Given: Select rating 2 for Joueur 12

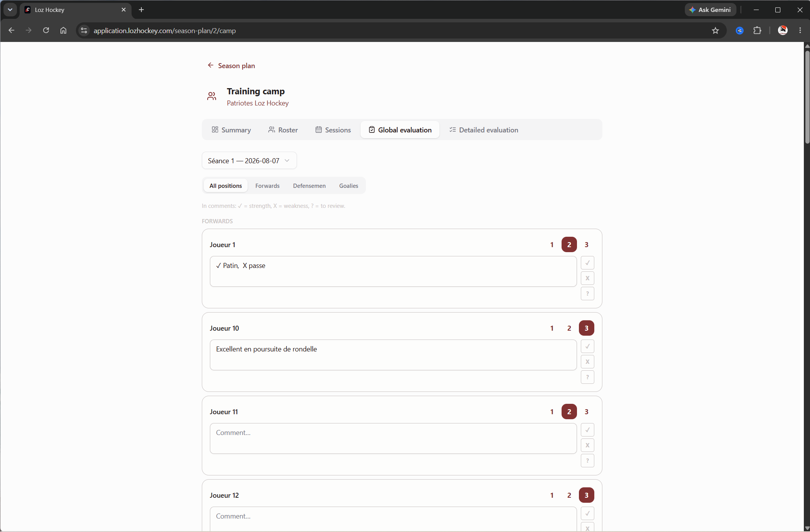Looking at the screenshot, I should [x=569, y=495].
